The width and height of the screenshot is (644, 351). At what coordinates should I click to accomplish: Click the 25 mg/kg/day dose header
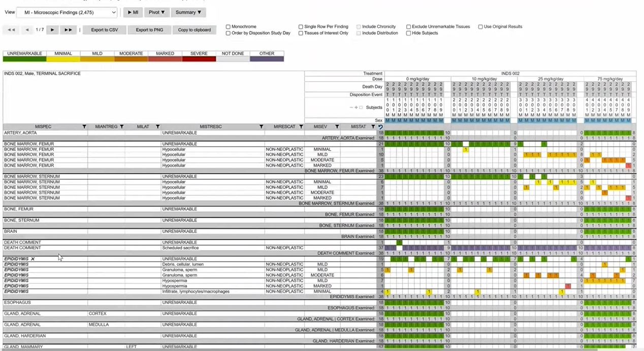[550, 79]
